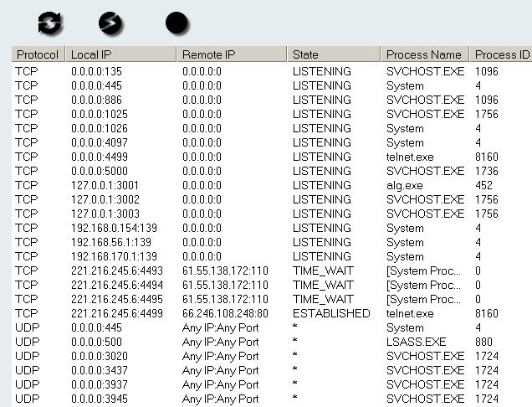
Task: Sort by the Protocol column header
Action: (x=37, y=54)
